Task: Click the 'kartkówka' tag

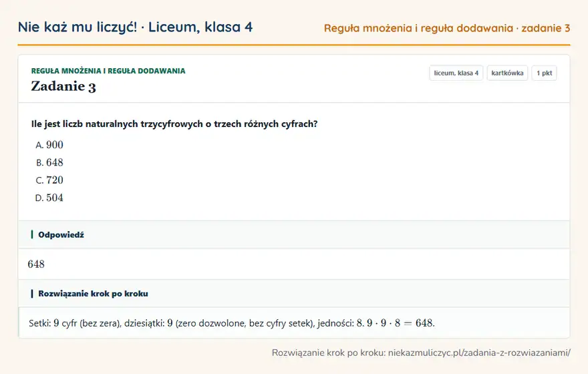Action: (507, 73)
